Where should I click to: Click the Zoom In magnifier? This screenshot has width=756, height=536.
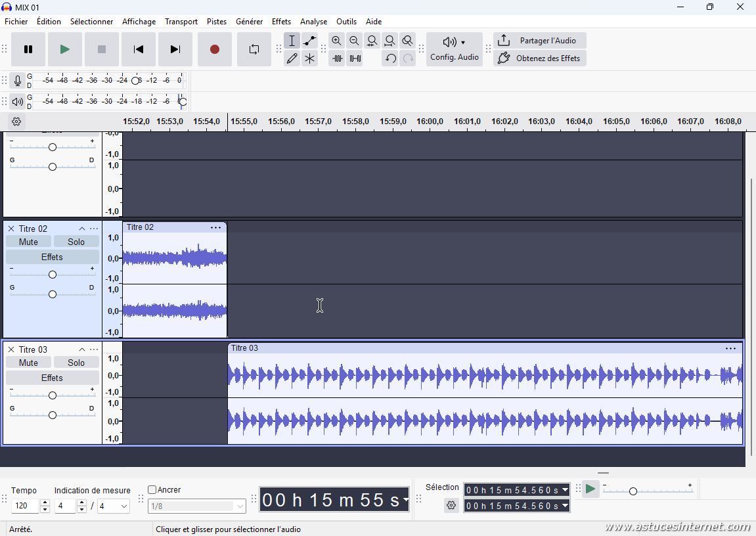pos(336,41)
